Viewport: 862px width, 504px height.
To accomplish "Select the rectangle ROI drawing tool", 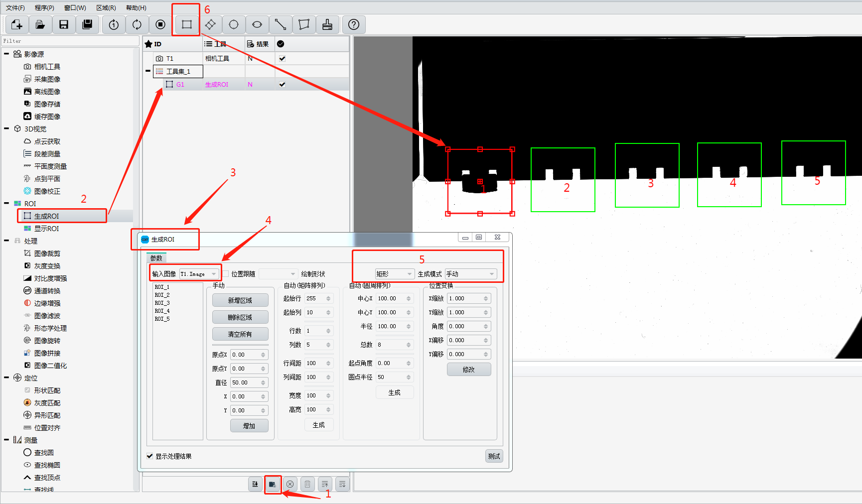I will 187,24.
